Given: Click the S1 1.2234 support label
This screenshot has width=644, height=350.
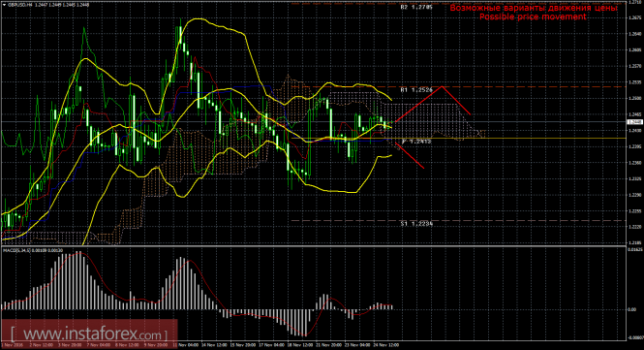Looking at the screenshot, I should pos(416,223).
